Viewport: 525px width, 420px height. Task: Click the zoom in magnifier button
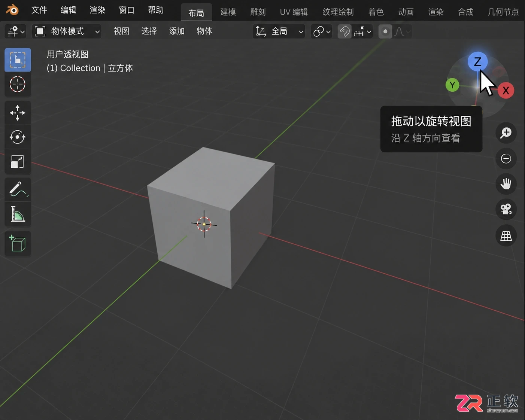506,133
